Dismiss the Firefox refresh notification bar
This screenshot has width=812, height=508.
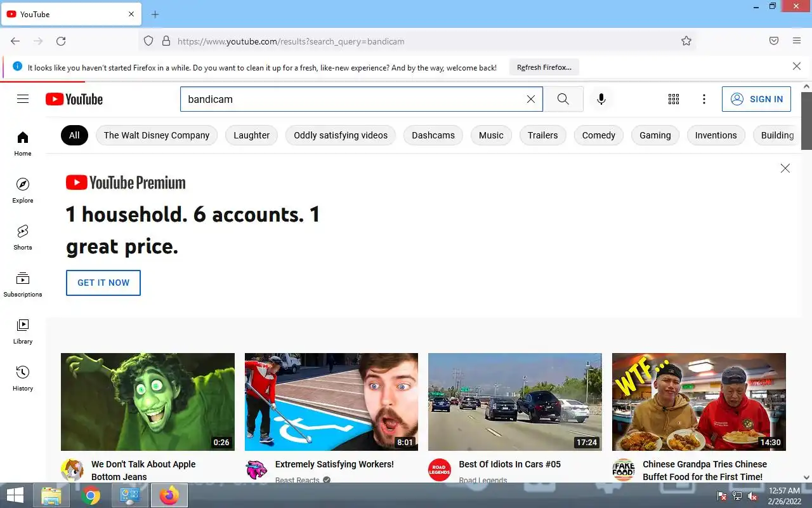pos(797,66)
